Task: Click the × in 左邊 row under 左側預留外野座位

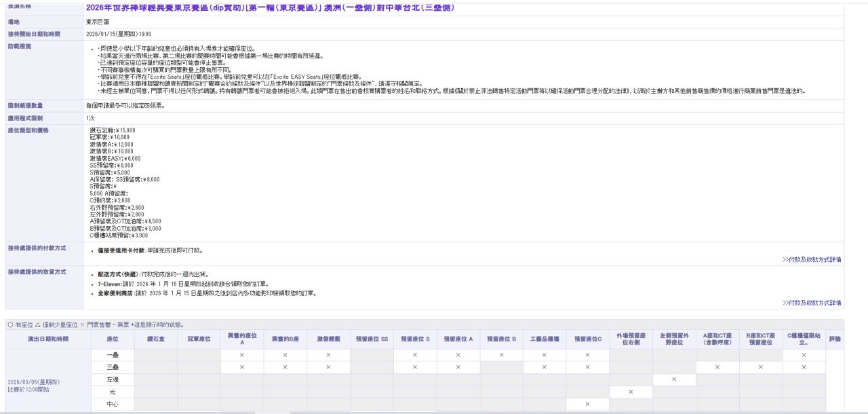Action: 674,379
